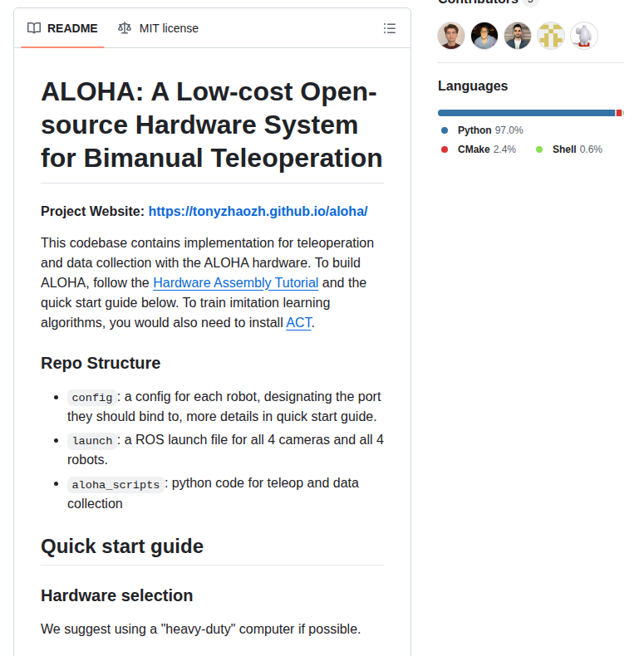Viewport: 644px width, 656px height.
Task: Click the launch code label
Action: [x=91, y=441]
